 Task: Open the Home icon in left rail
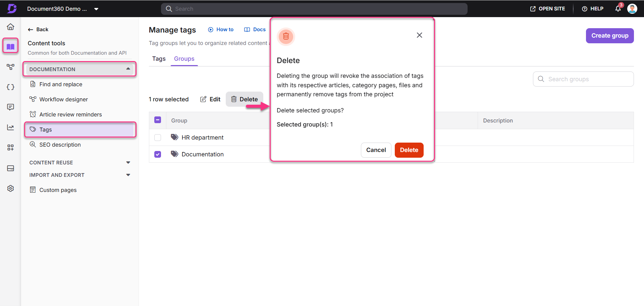10,27
